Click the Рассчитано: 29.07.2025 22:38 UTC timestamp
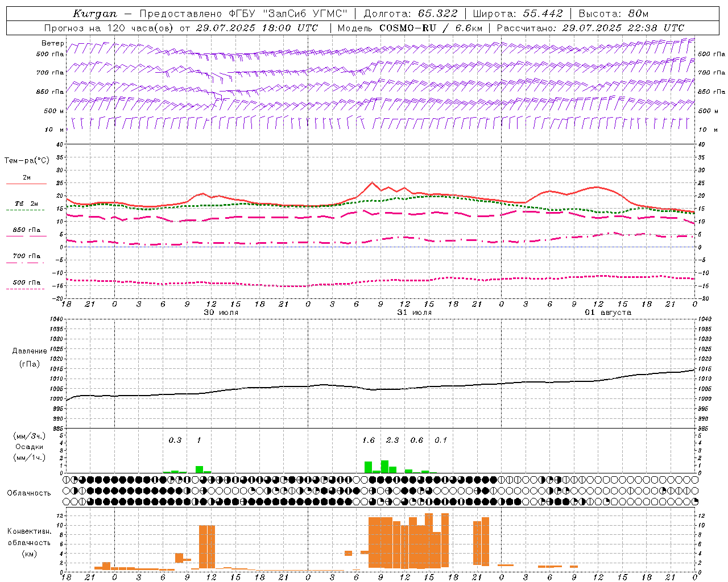The image size is (728, 582). tap(590, 28)
